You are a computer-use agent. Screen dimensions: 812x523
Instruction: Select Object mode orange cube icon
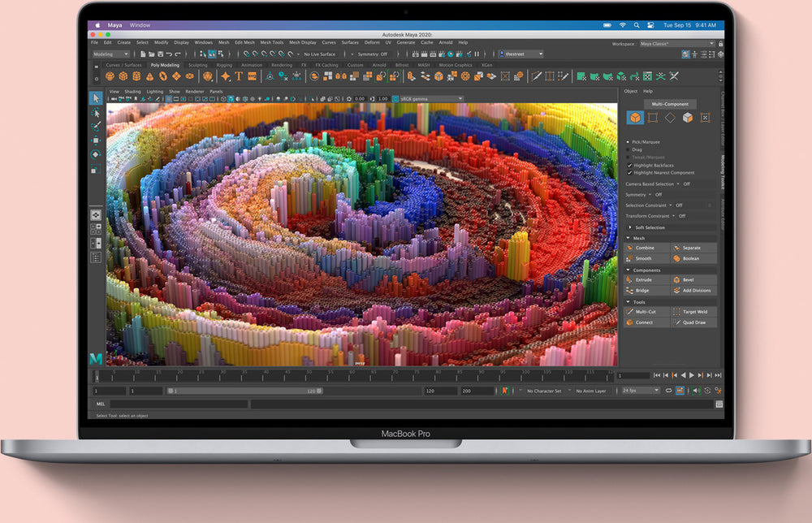tap(634, 118)
